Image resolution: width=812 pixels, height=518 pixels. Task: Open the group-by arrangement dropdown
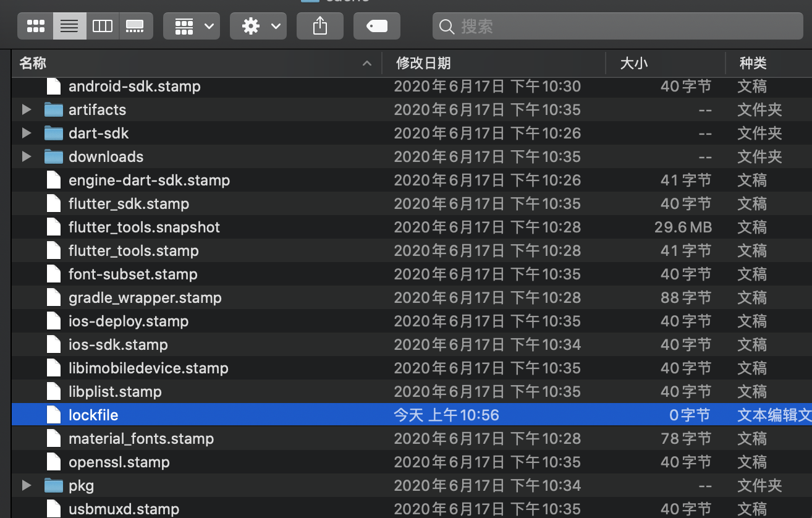tap(192, 26)
